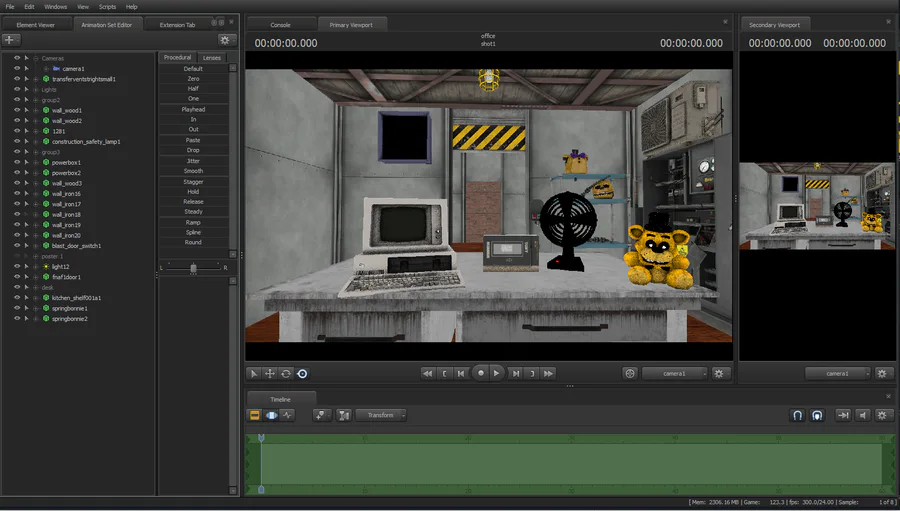Click the play button

[496, 373]
